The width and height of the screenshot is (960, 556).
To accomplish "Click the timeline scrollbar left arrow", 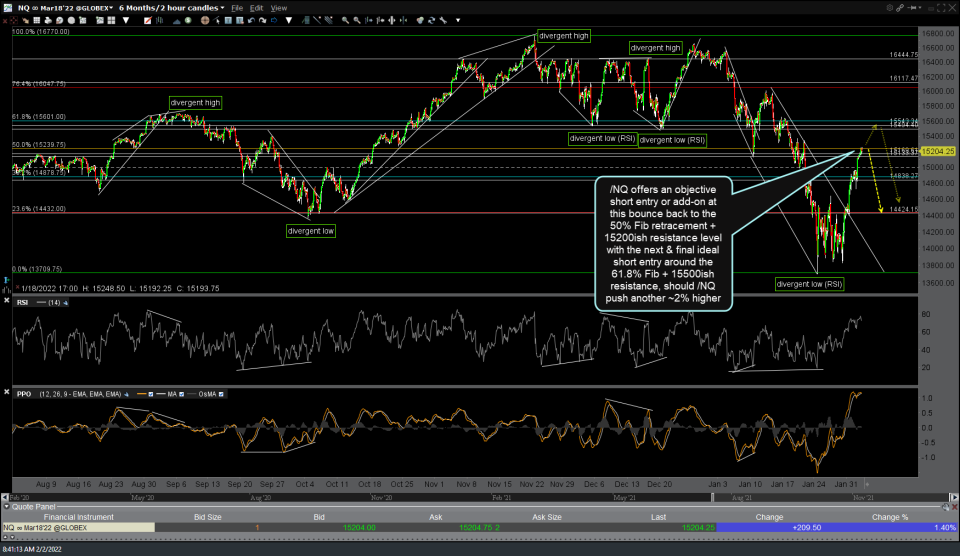I will click(5, 497).
